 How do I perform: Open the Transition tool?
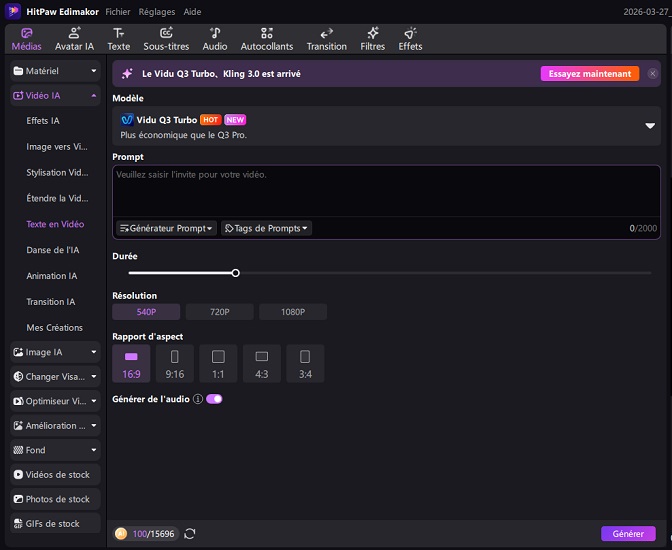tap(326, 38)
